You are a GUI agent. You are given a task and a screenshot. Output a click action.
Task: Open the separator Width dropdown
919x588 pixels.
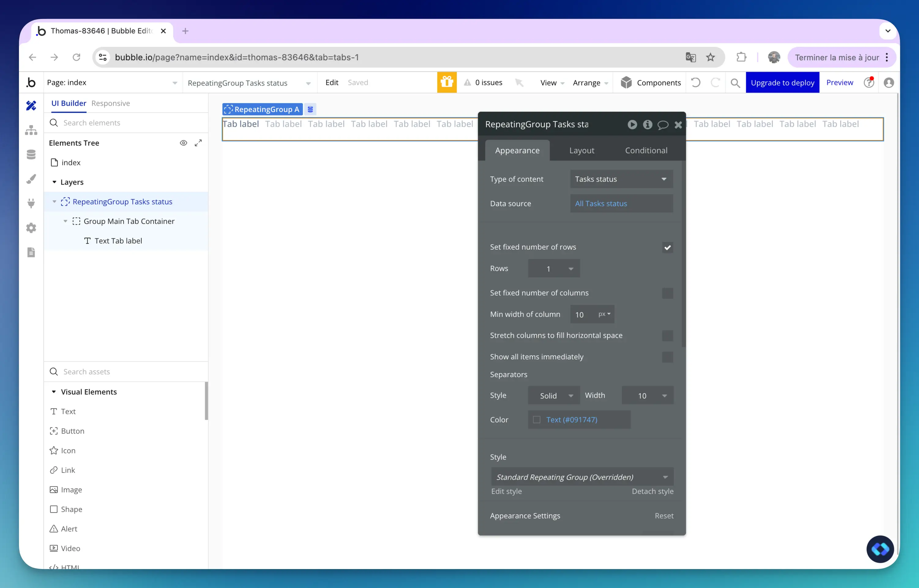coord(647,396)
